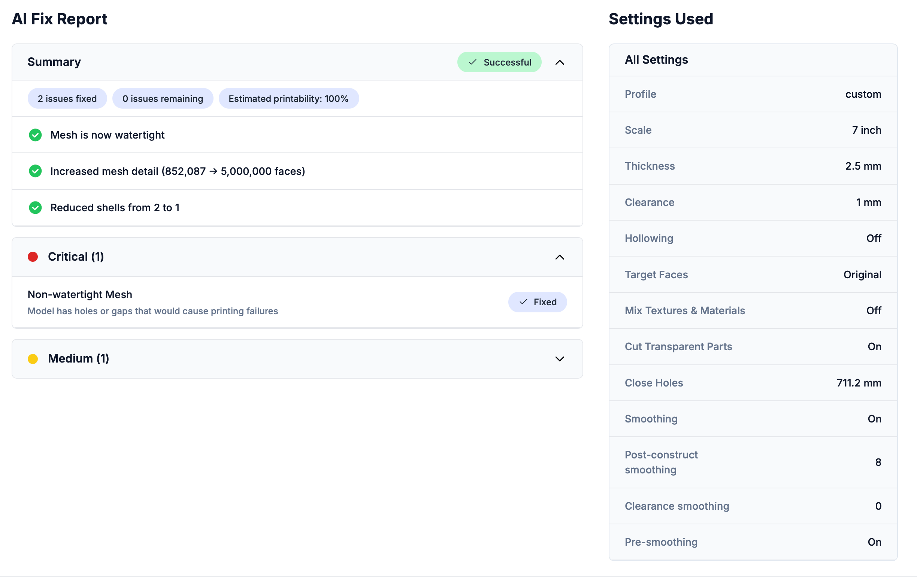Screen dimensions: 917x588
Task: Click the Profile label
Action: 640,94
